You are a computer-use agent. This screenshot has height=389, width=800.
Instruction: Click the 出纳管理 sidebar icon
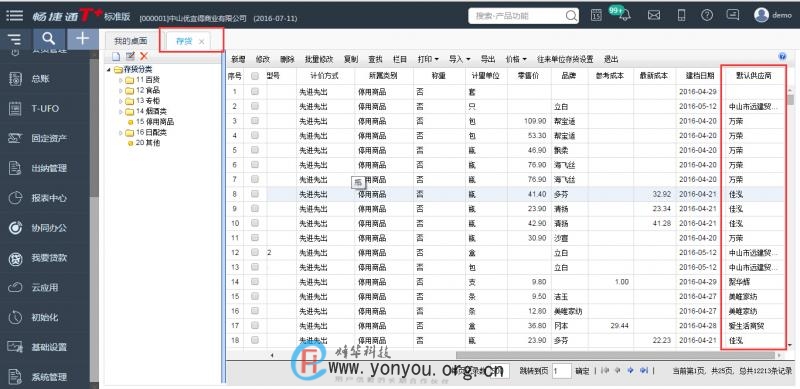click(x=15, y=168)
